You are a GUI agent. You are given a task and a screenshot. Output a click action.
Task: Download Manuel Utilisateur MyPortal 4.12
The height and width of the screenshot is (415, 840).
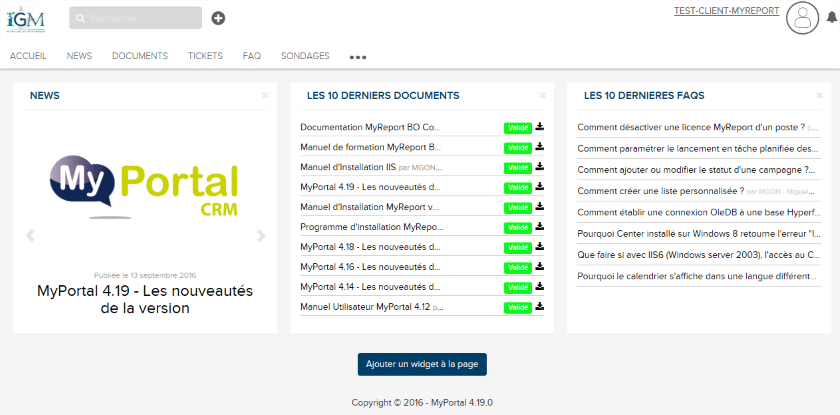click(x=539, y=306)
